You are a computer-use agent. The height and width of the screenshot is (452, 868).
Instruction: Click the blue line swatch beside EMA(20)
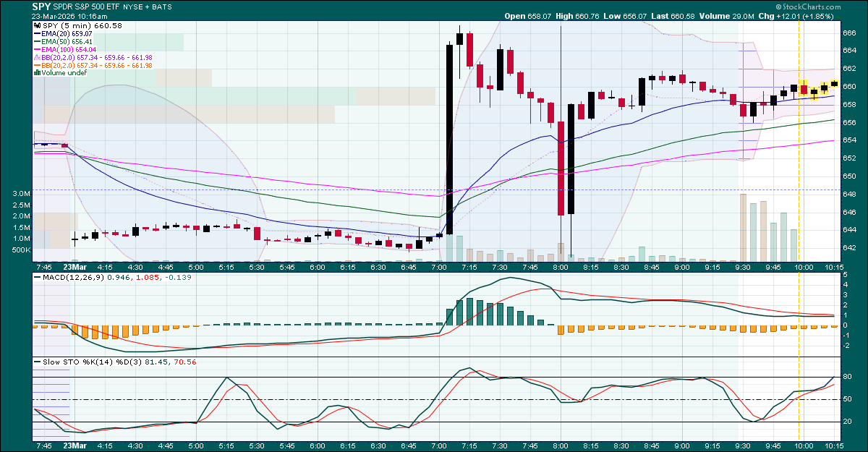pyautogui.click(x=37, y=33)
